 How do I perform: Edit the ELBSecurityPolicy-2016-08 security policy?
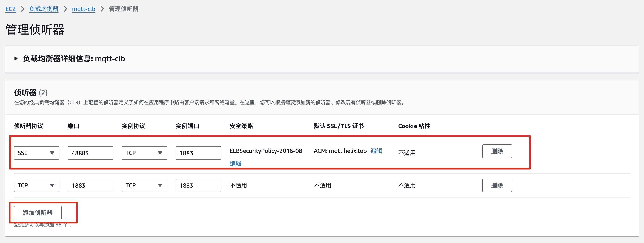tap(235, 163)
